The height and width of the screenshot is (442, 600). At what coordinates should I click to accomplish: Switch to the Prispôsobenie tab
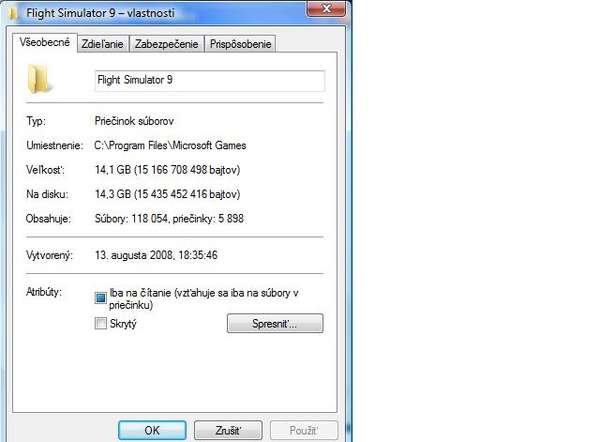(240, 44)
